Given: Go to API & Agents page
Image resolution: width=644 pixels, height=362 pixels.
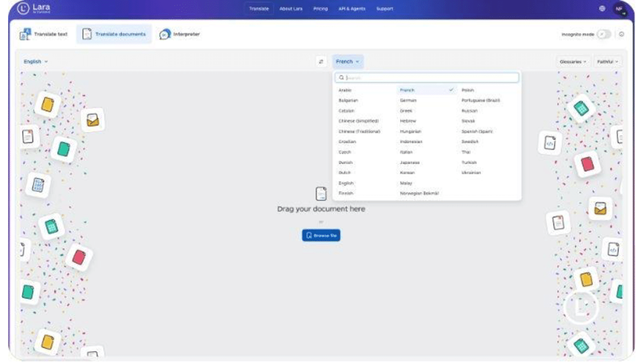Looking at the screenshot, I should point(352,9).
